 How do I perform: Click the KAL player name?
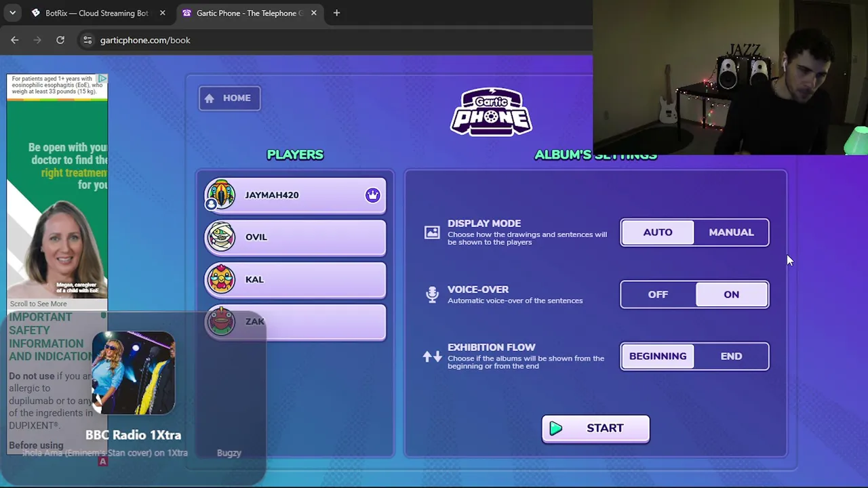click(254, 279)
